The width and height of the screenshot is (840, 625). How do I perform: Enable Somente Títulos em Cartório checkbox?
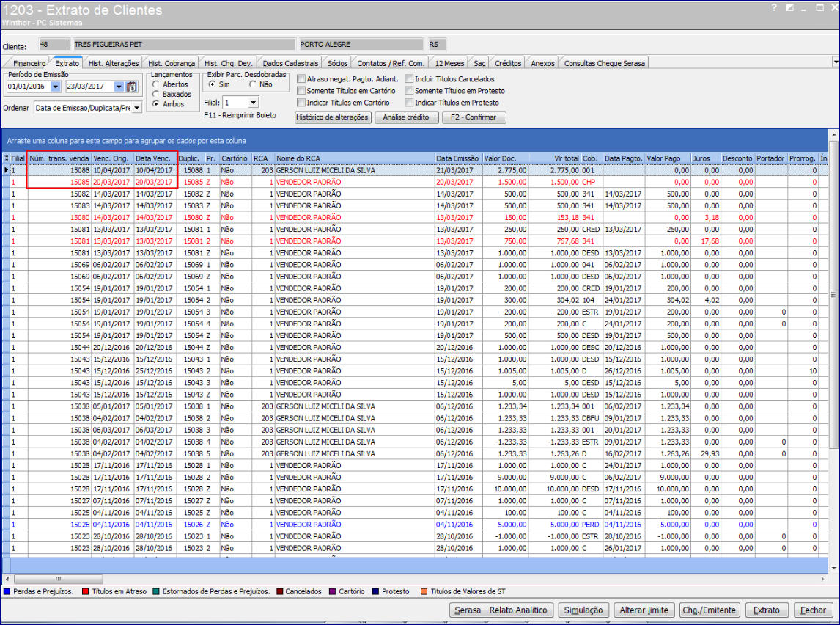tap(301, 90)
